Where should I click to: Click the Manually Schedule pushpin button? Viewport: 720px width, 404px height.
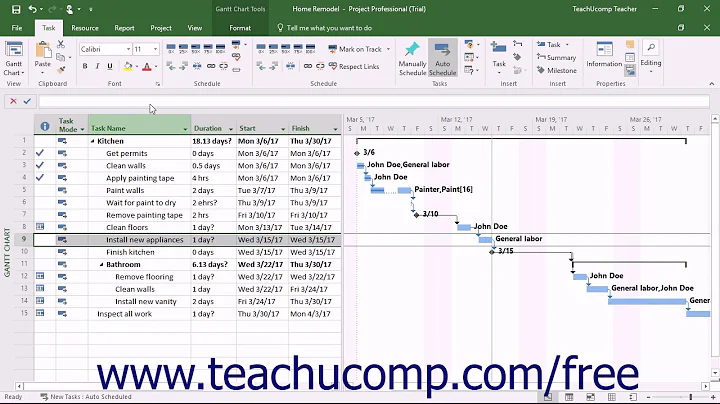(x=412, y=58)
